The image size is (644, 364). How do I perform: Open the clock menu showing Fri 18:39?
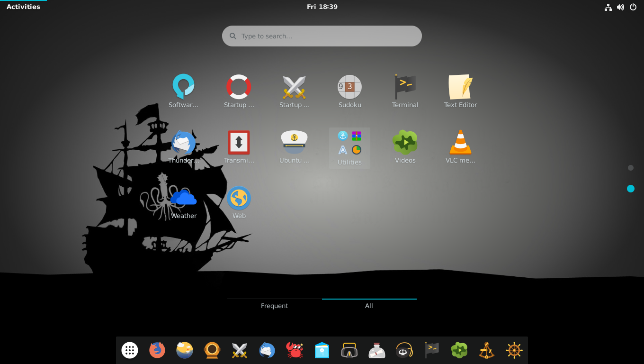click(x=322, y=7)
